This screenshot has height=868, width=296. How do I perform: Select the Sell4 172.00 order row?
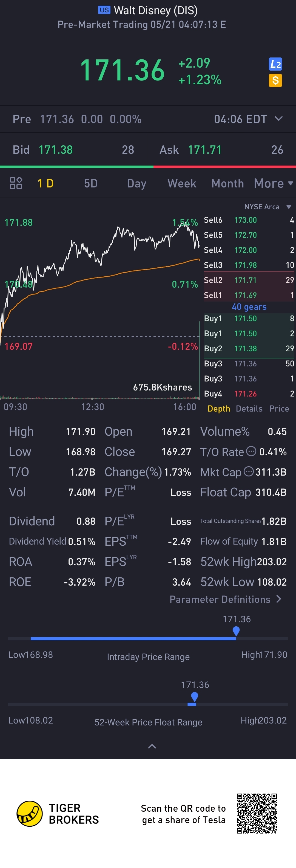point(249,250)
